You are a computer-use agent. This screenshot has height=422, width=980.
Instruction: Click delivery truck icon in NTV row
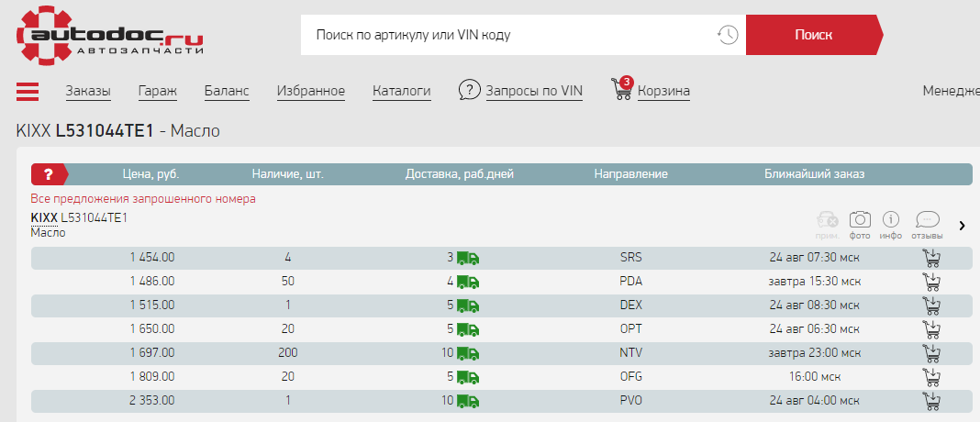467,352
